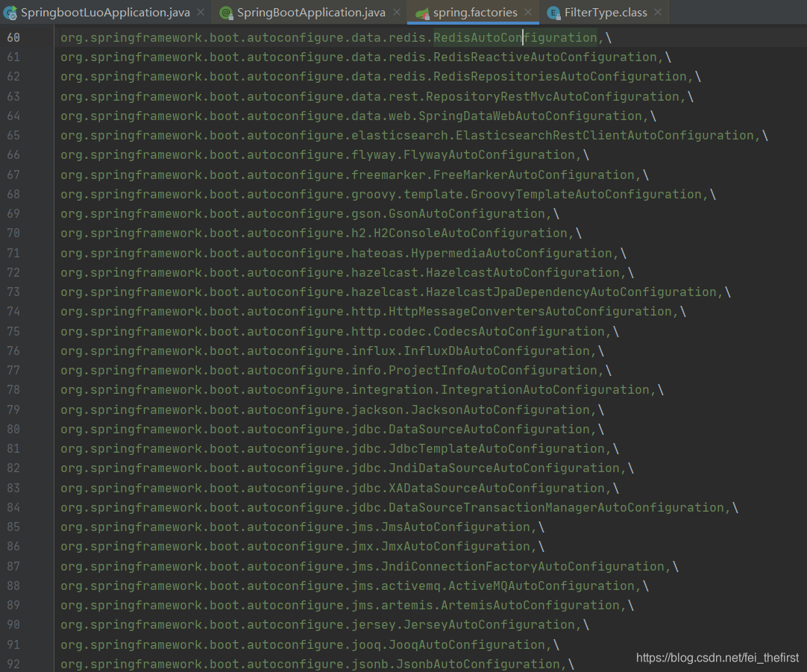
Task: Close the FilterType.class tab
Action: 658,12
